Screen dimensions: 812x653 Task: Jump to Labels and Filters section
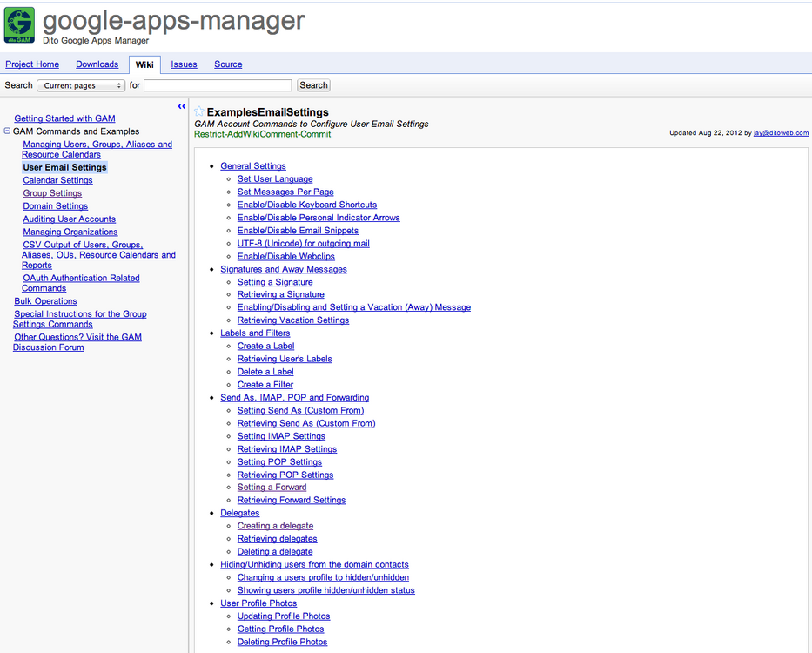point(255,333)
